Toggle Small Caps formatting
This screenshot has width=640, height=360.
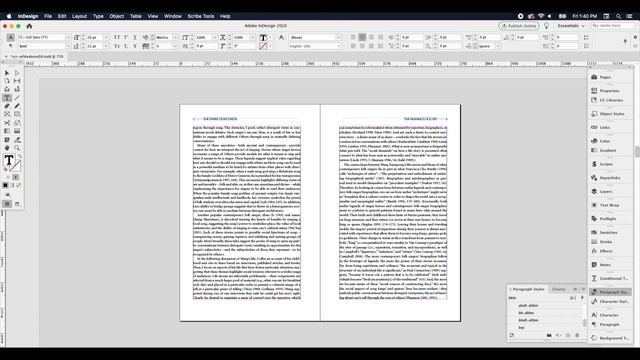coord(117,46)
